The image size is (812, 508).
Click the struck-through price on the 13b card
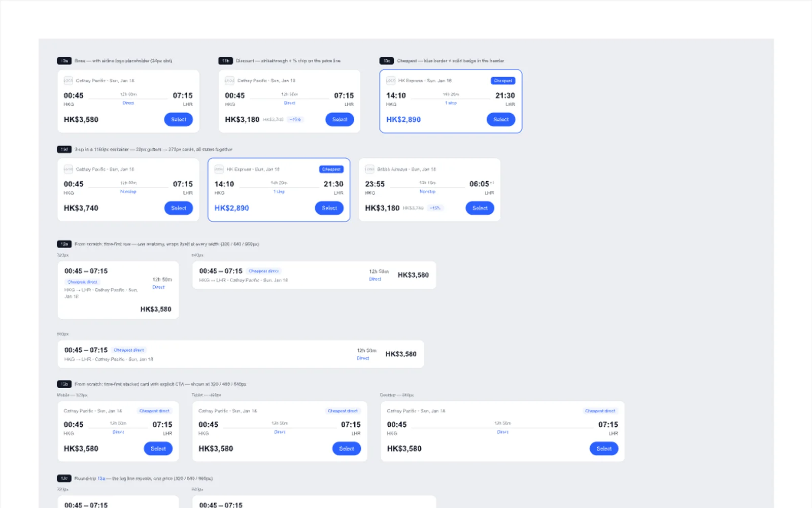(x=273, y=120)
